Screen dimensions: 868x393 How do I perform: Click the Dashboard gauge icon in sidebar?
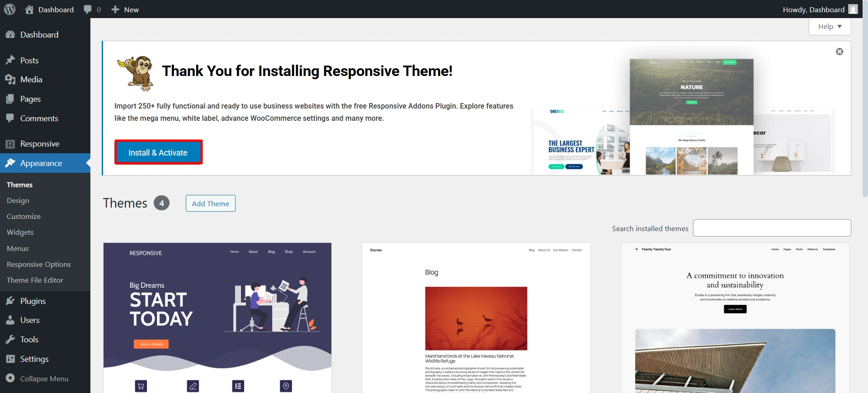10,35
